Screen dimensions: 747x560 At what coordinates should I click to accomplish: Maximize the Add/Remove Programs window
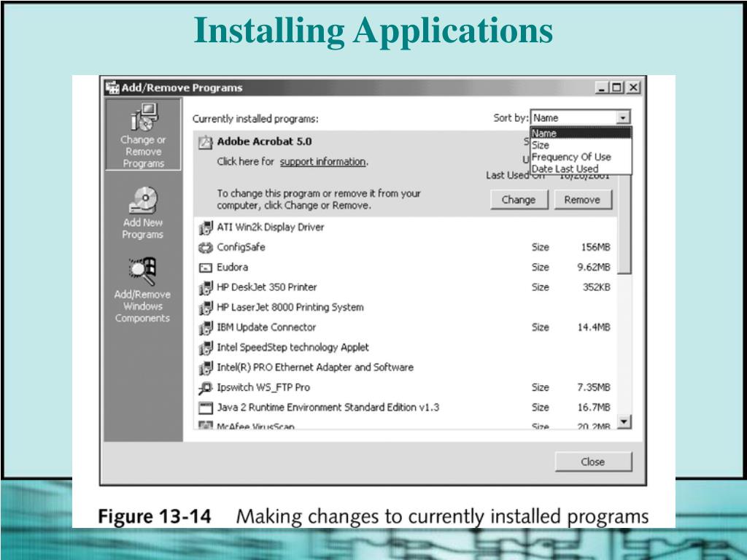click(x=617, y=87)
